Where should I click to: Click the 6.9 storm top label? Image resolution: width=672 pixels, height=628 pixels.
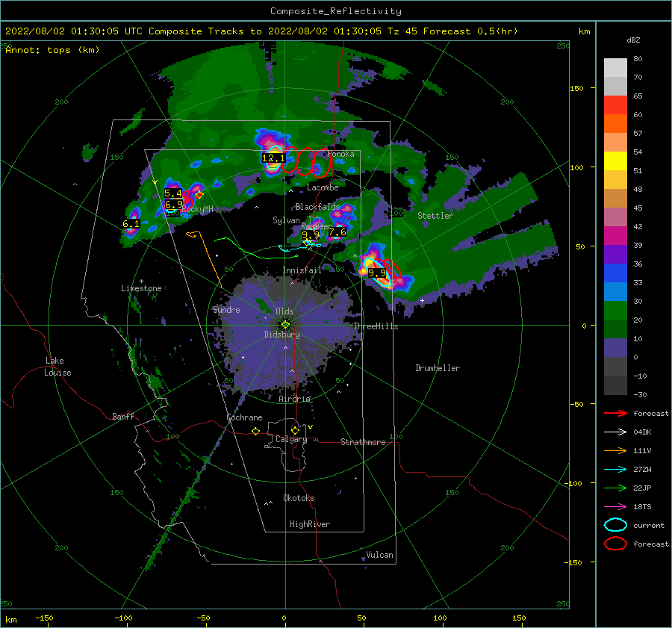[x=173, y=204]
